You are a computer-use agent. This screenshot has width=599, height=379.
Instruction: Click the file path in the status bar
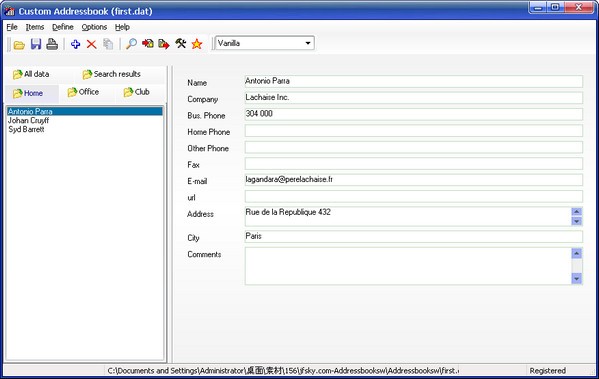283,371
